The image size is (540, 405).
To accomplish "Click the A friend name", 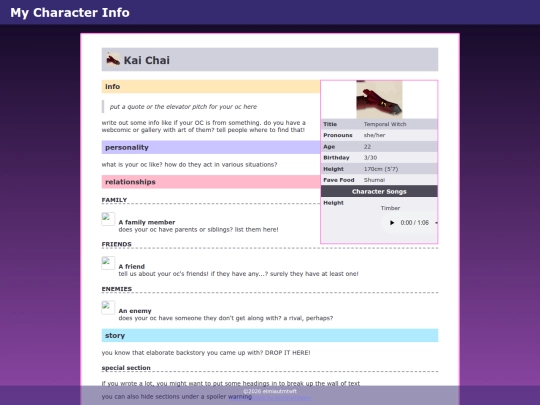I will [132, 267].
